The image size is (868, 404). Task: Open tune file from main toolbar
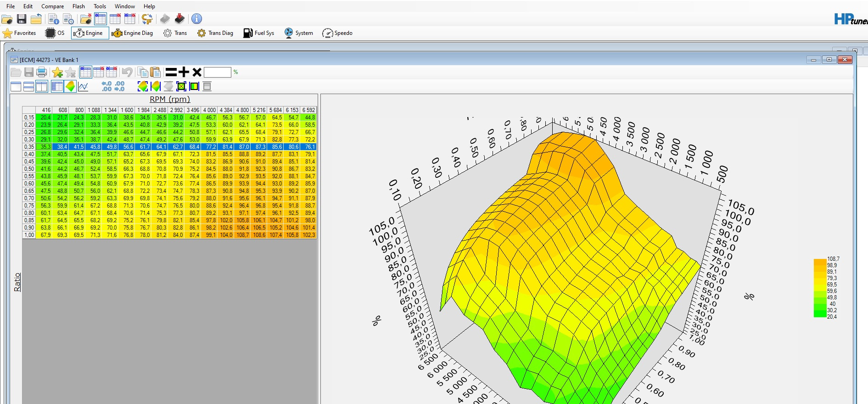click(x=7, y=19)
